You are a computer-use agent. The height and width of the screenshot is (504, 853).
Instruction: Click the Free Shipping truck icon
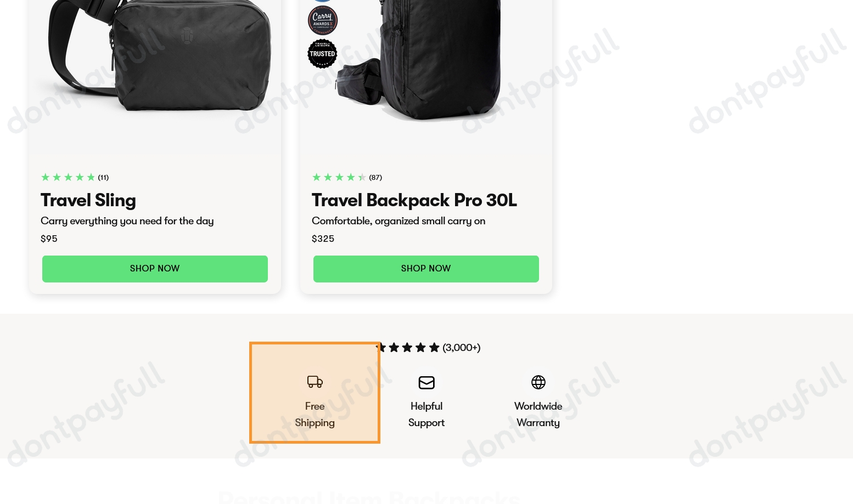[x=315, y=382]
